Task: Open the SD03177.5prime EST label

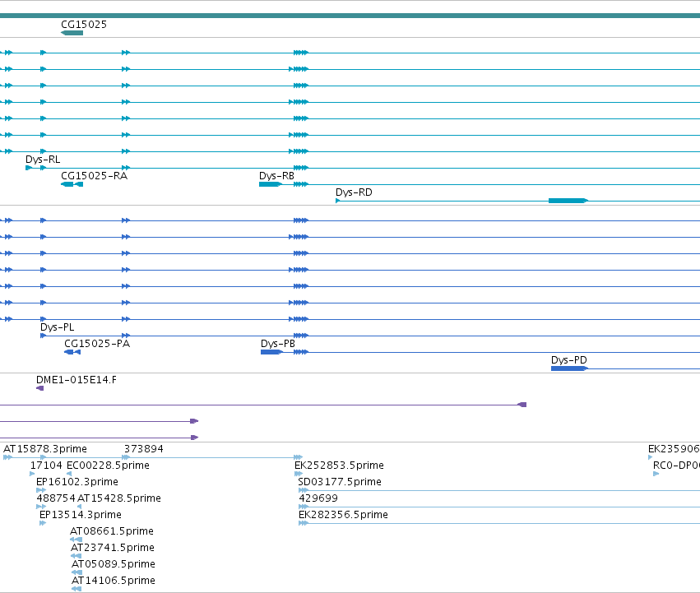Action: [340, 482]
